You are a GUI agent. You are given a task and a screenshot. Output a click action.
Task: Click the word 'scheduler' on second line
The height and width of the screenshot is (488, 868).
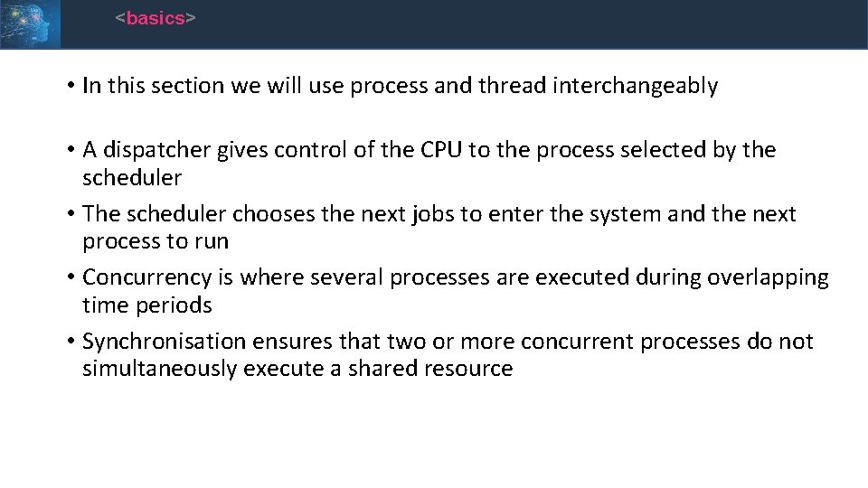132,178
